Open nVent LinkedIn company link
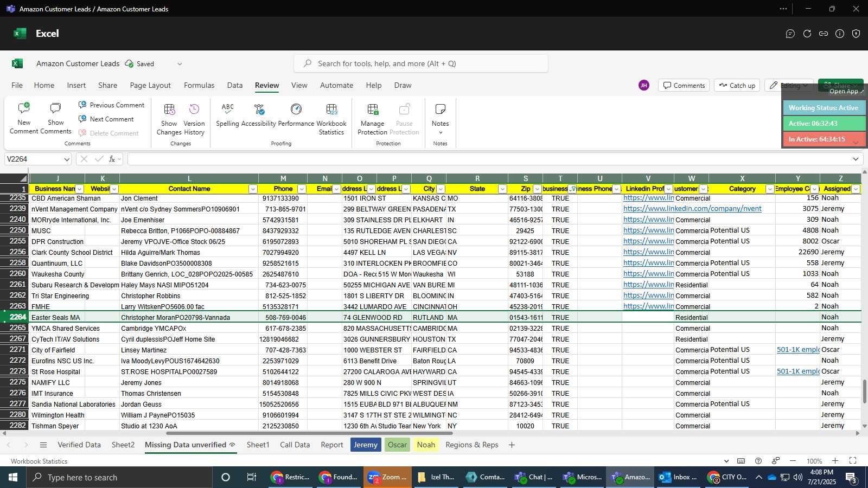The height and width of the screenshot is (488, 868). pos(692,209)
